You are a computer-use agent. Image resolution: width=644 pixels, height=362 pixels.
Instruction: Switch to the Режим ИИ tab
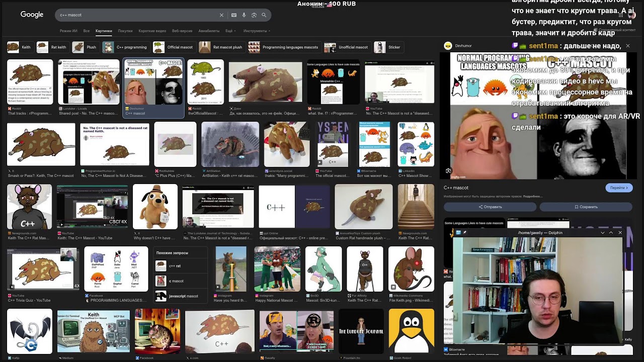tap(68, 31)
